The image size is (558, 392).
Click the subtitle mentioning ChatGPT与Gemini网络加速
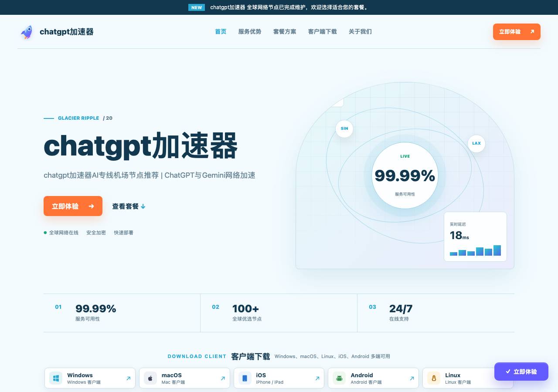[x=150, y=175]
